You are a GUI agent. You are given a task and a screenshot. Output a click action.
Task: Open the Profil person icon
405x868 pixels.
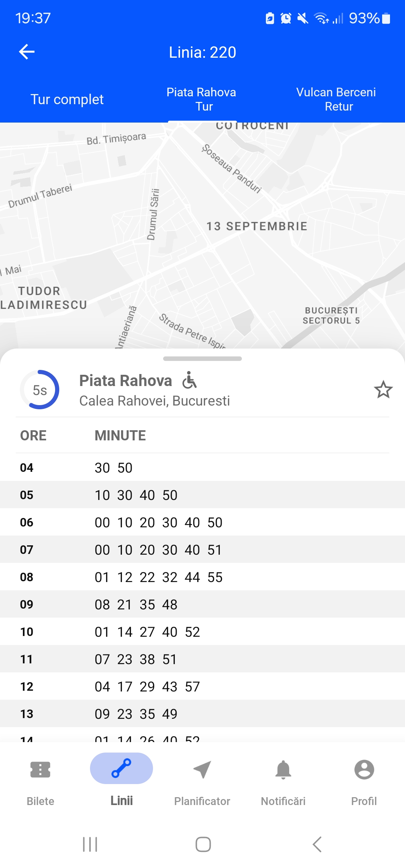[364, 770]
